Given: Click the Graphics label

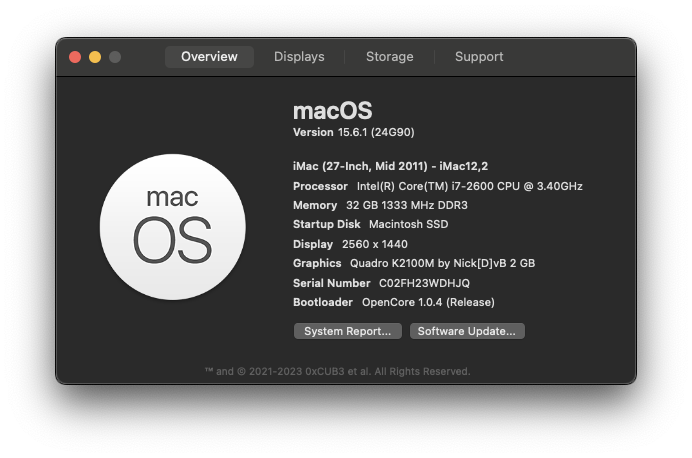Looking at the screenshot, I should 317,263.
